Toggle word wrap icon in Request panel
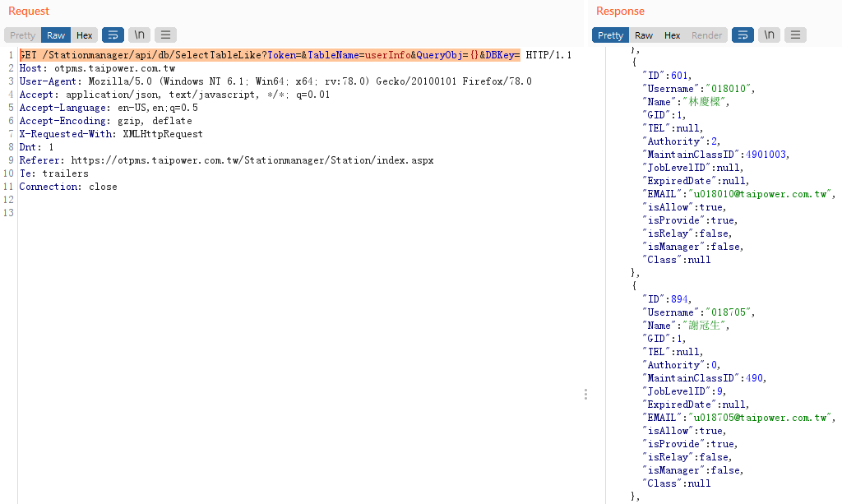The width and height of the screenshot is (842, 504). click(x=113, y=35)
